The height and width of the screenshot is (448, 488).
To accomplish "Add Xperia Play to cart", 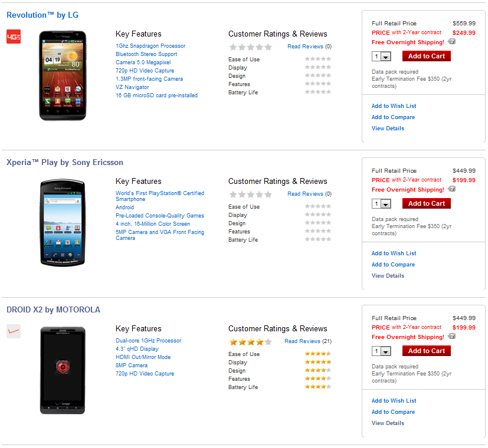I will pos(426,203).
